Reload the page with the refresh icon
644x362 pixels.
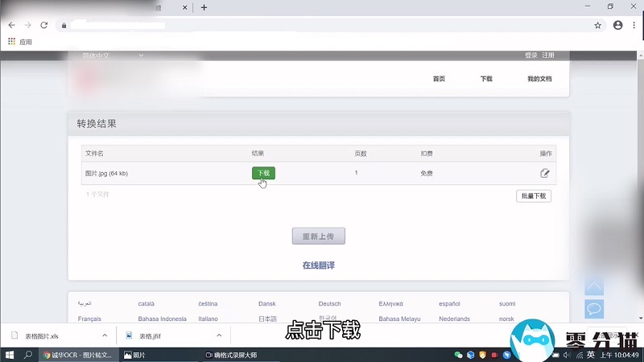(45, 25)
